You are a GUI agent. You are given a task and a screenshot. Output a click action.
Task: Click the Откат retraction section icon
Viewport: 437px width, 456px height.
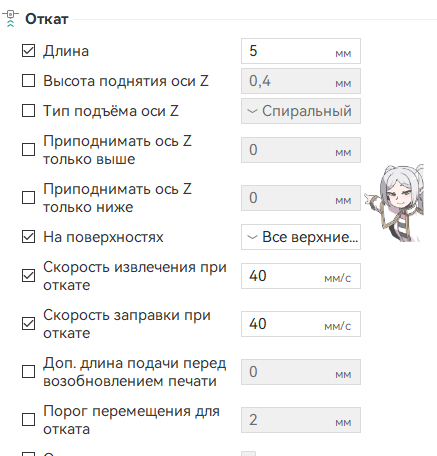pyautogui.click(x=10, y=18)
